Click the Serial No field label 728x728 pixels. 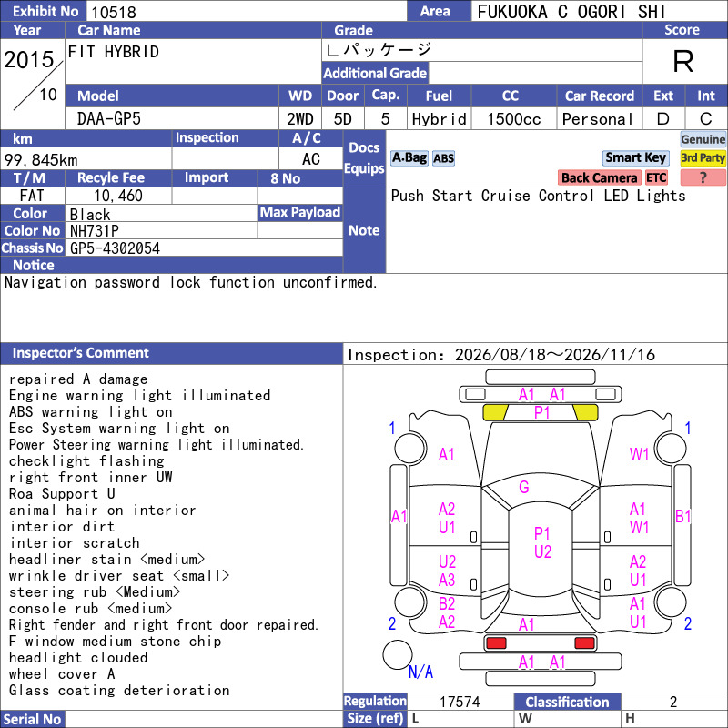click(x=32, y=719)
